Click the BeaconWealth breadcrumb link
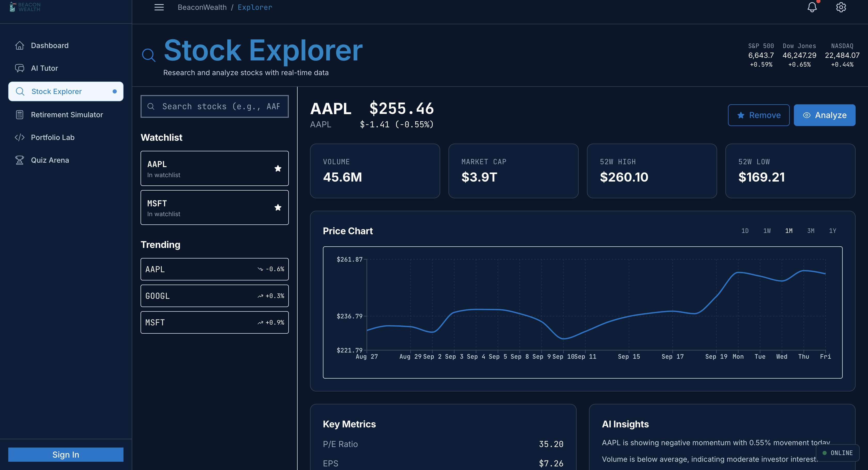This screenshot has width=868, height=470. click(x=202, y=7)
